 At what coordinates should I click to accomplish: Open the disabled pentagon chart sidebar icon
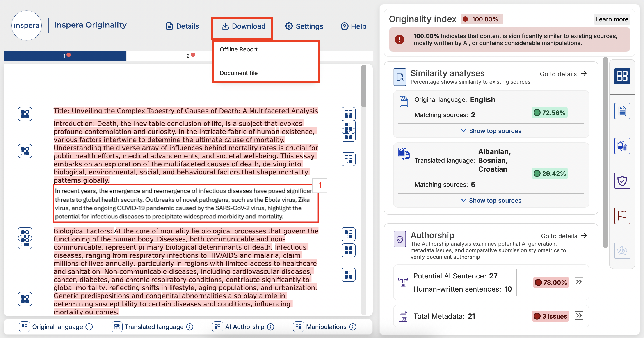tap(622, 251)
